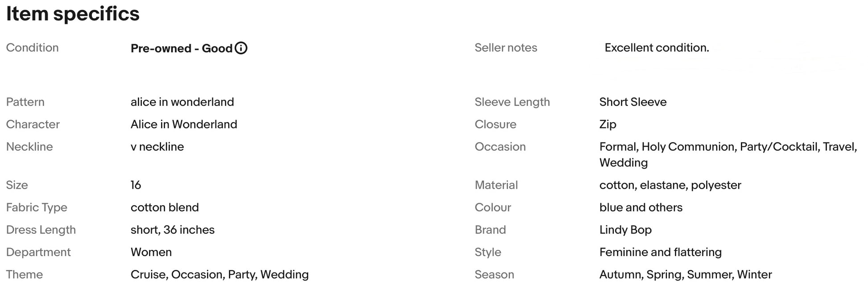Click the Item specifics heading
Viewport: 868px width, 286px height.
[73, 14]
